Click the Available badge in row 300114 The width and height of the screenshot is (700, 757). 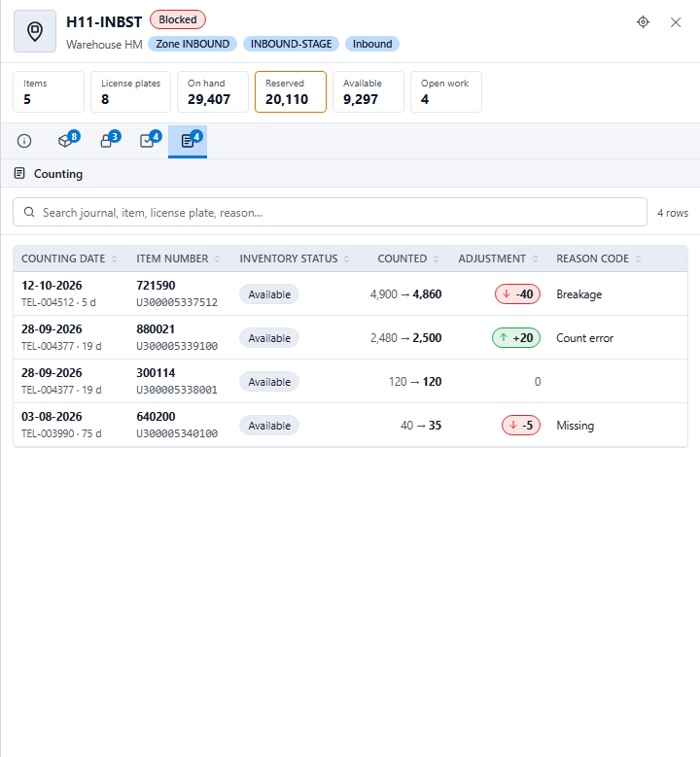[x=269, y=382]
